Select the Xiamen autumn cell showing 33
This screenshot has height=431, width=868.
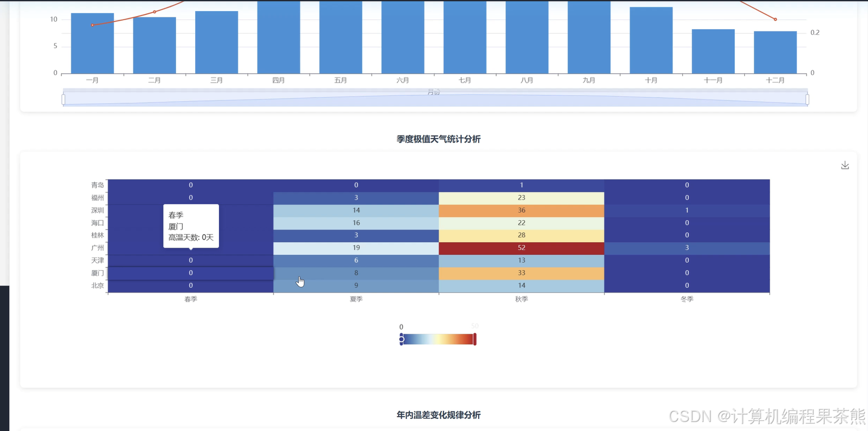click(x=522, y=273)
